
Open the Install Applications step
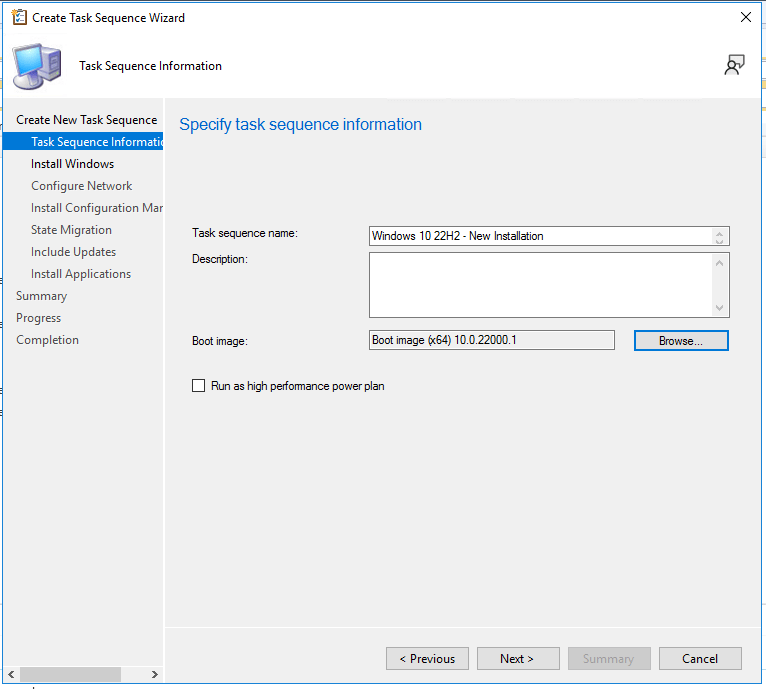coord(81,274)
